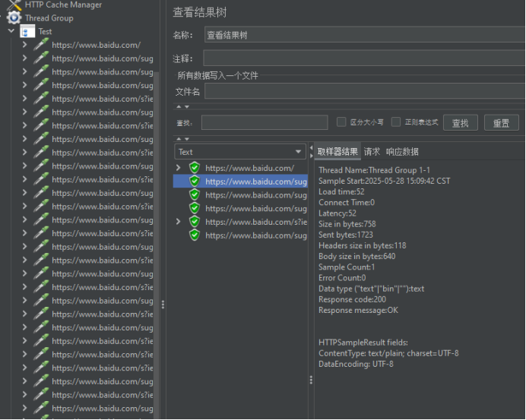Image resolution: width=526 pixels, height=420 pixels.
Task: Click the 'Data type' result line
Action: pyautogui.click(x=371, y=289)
